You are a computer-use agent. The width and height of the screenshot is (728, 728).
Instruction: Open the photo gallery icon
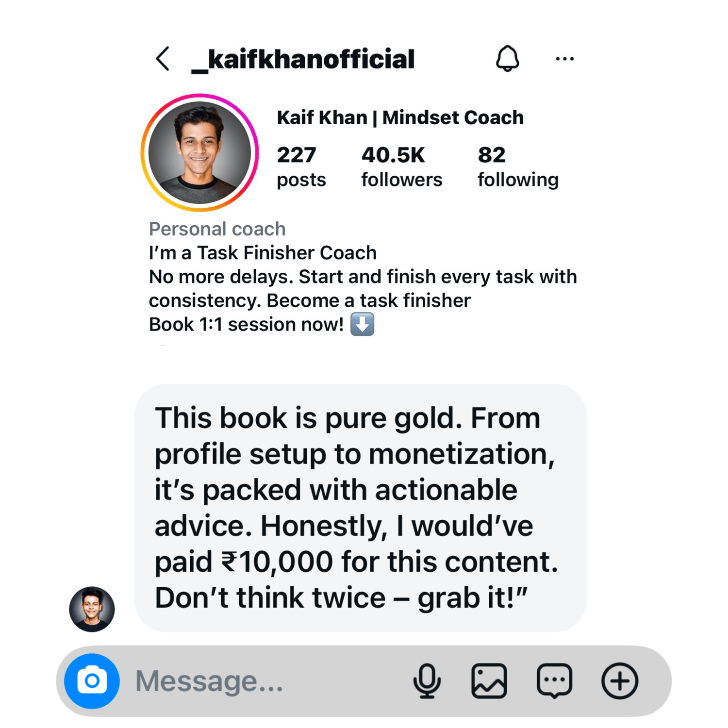coord(489,681)
